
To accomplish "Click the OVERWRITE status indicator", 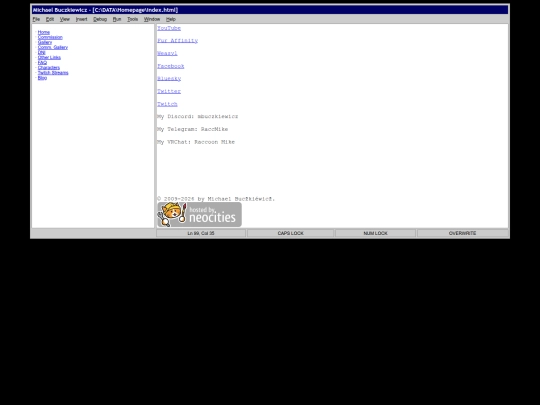I will (463, 233).
